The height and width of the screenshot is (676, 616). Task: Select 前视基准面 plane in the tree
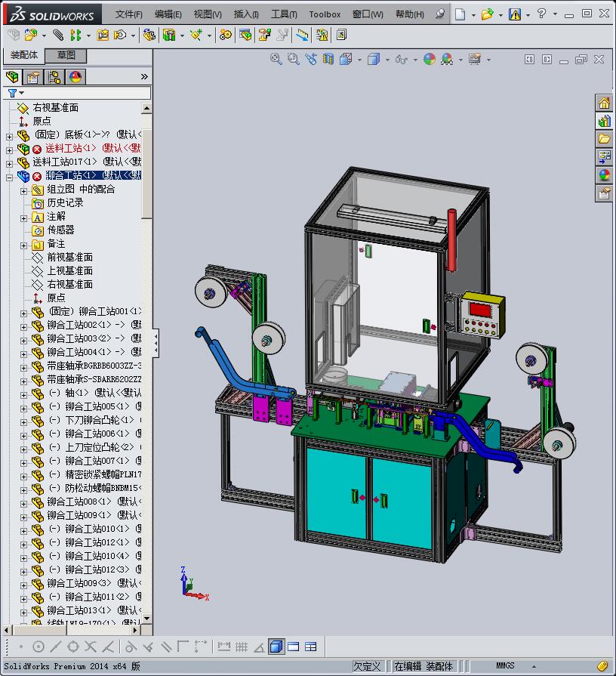pos(69,257)
